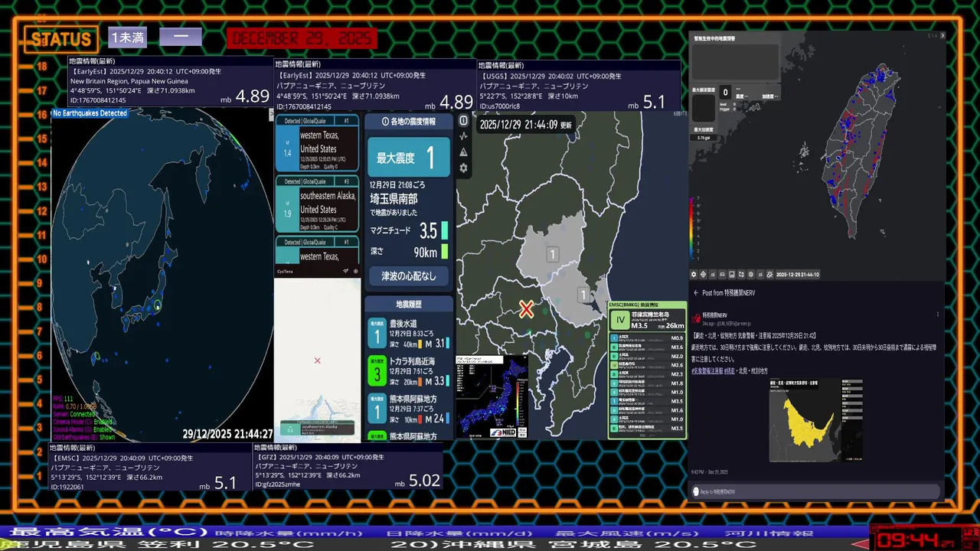This screenshot has width=980, height=551.
Task: Select the 熊本県阿蘇地方 M 2.4 history entry
Action: [x=409, y=409]
